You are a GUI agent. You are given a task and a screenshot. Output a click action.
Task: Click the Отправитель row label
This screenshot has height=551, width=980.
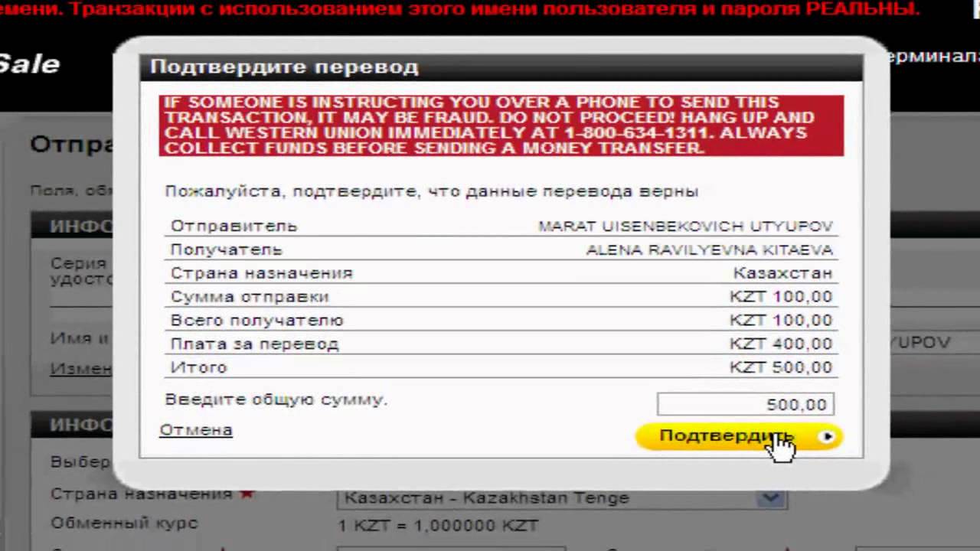click(x=234, y=226)
